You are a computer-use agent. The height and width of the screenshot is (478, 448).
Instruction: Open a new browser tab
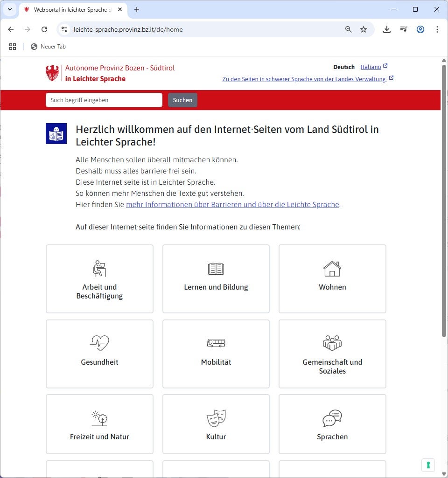coord(137,9)
